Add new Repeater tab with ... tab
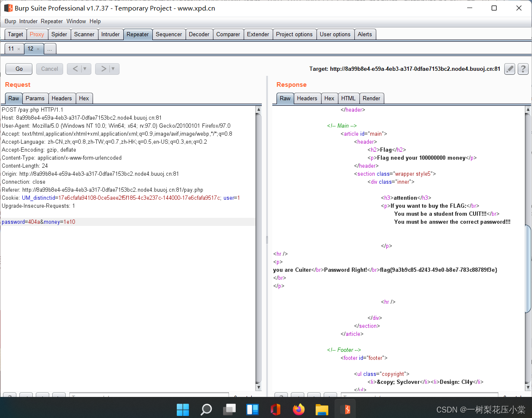The image size is (532, 418). 50,49
